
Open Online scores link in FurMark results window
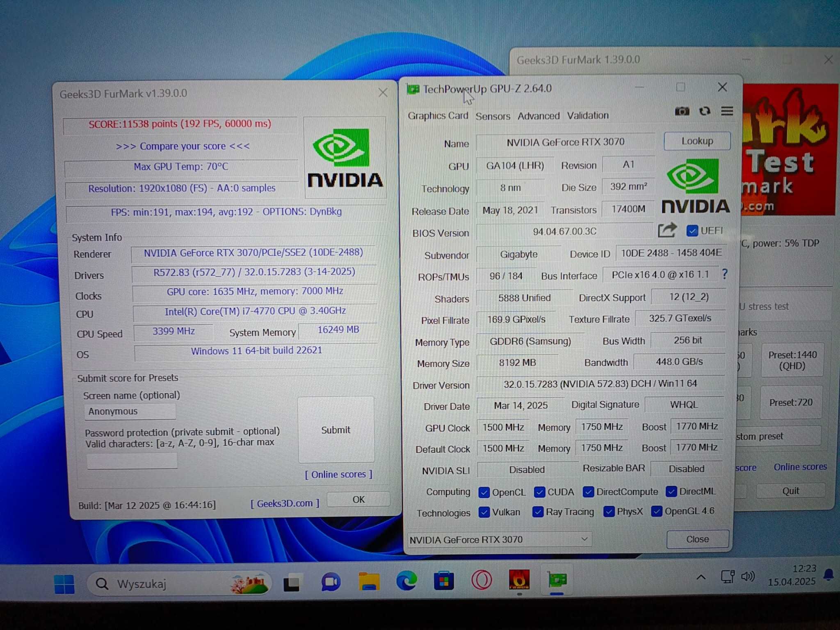click(x=338, y=475)
